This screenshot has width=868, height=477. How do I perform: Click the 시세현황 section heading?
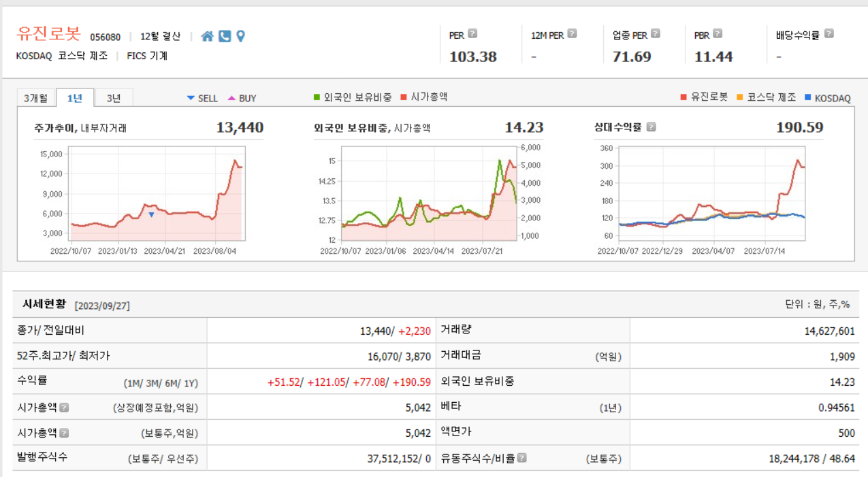click(x=46, y=304)
